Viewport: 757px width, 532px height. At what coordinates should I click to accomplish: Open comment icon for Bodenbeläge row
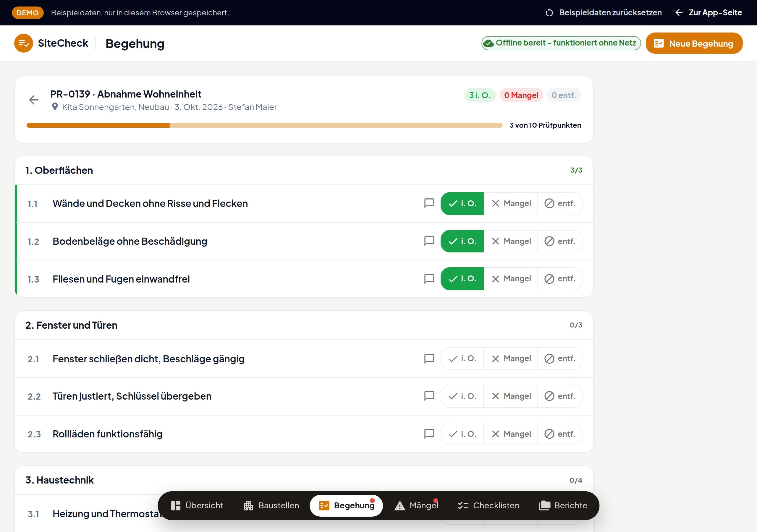[x=429, y=241]
